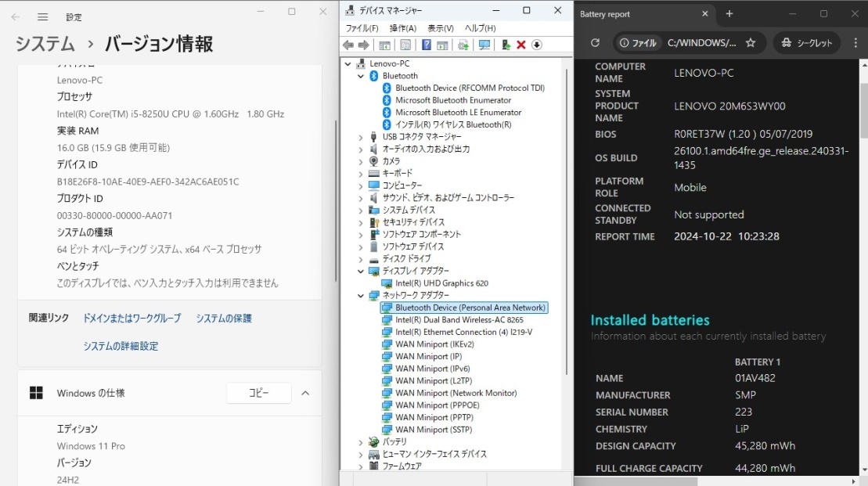This screenshot has width=868, height=486.
Task: Open システムの詳細設定 link
Action: (121, 346)
